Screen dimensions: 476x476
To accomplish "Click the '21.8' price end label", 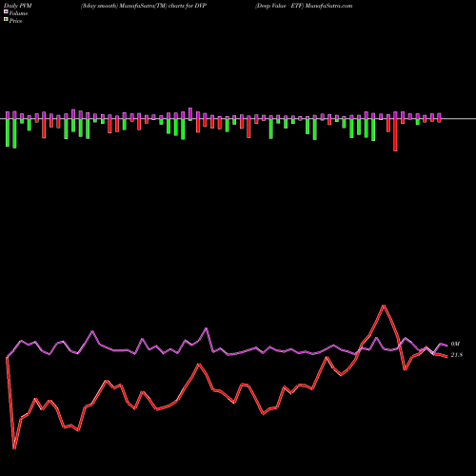I will [x=457, y=355].
